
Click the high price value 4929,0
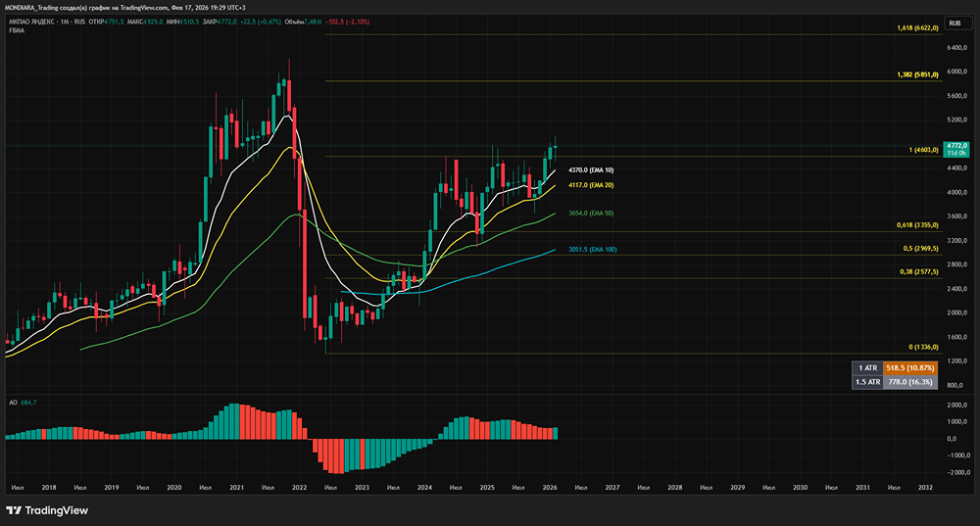(x=153, y=22)
